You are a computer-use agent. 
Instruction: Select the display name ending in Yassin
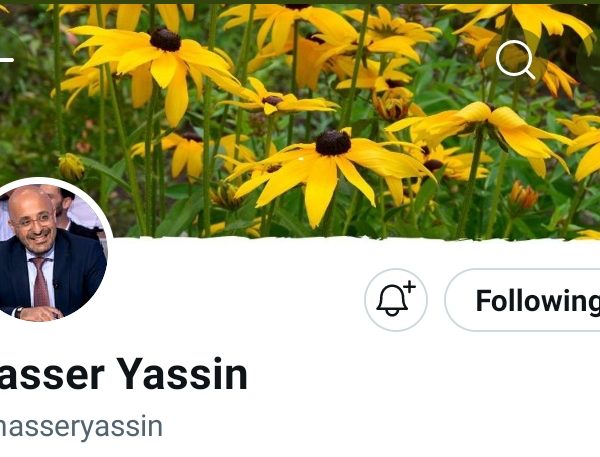coord(123,374)
